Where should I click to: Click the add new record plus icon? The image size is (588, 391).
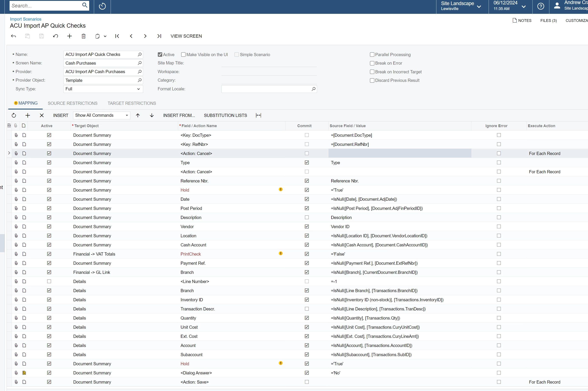click(69, 36)
